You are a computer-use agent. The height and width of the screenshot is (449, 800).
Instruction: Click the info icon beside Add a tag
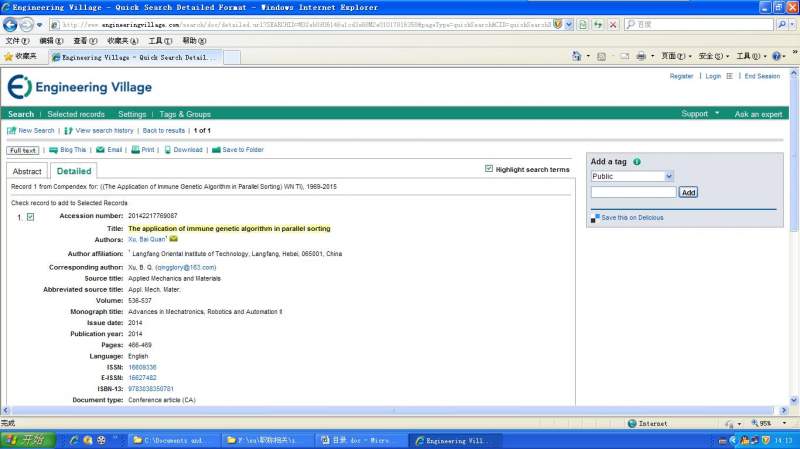pos(637,162)
